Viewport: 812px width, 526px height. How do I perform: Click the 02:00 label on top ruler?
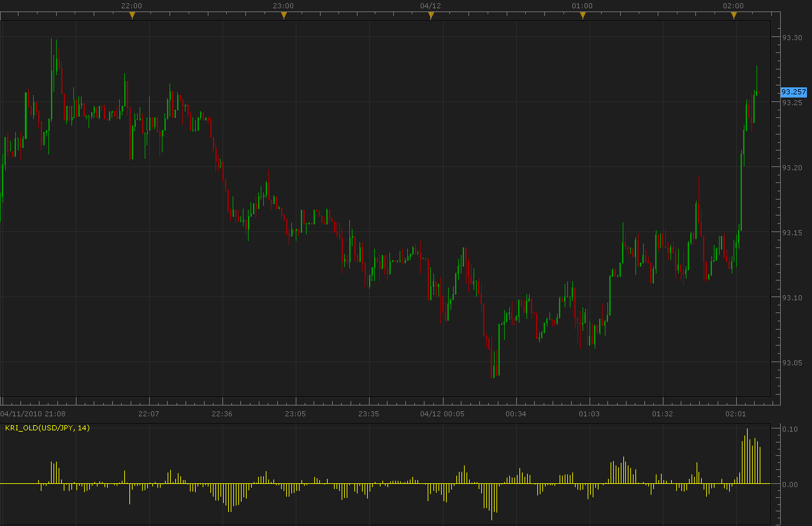(734, 6)
